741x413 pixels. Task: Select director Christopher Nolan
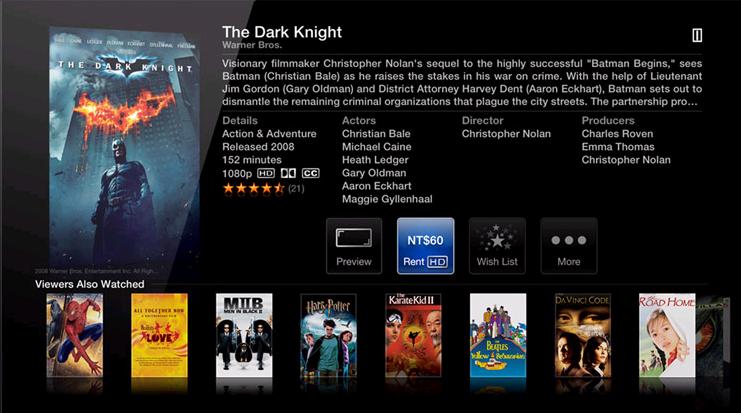[506, 134]
